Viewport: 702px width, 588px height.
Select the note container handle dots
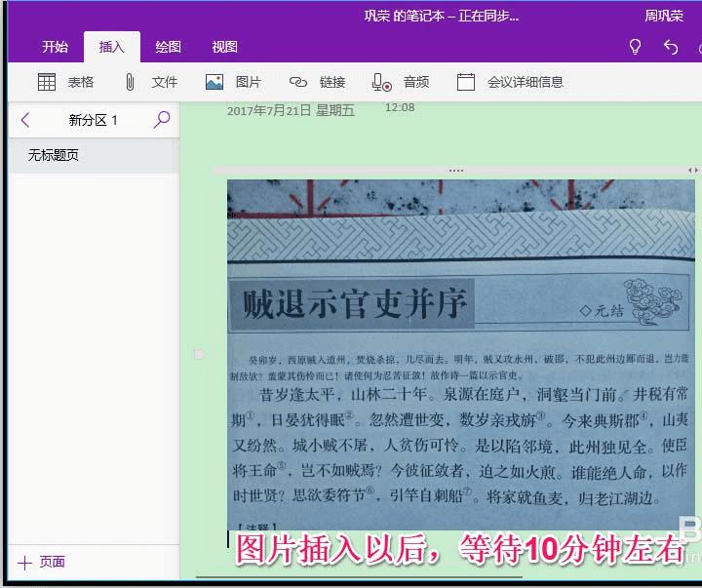(455, 171)
